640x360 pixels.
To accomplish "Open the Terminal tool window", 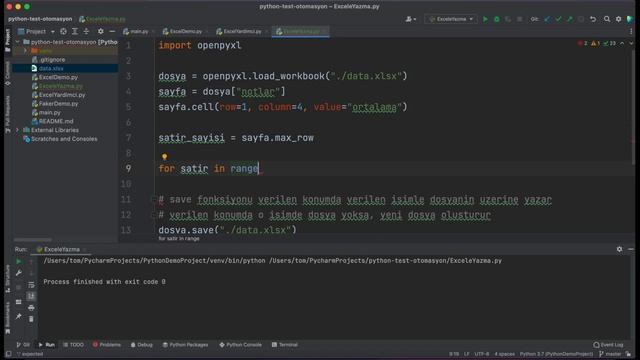I will pos(284,345).
